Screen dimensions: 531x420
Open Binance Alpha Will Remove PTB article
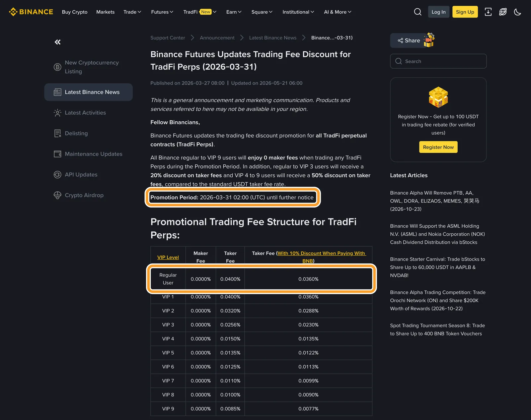point(435,201)
